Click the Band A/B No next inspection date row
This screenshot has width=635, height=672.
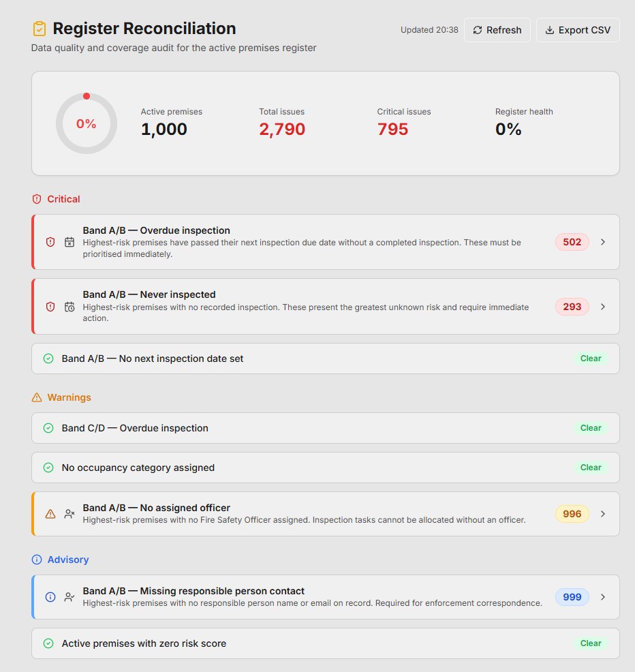[326, 358]
